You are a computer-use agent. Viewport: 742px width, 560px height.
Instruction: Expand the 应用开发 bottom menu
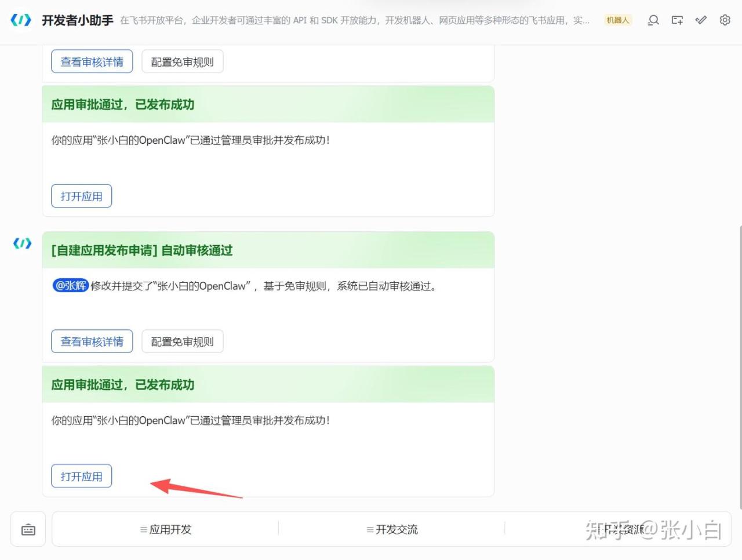pos(165,529)
